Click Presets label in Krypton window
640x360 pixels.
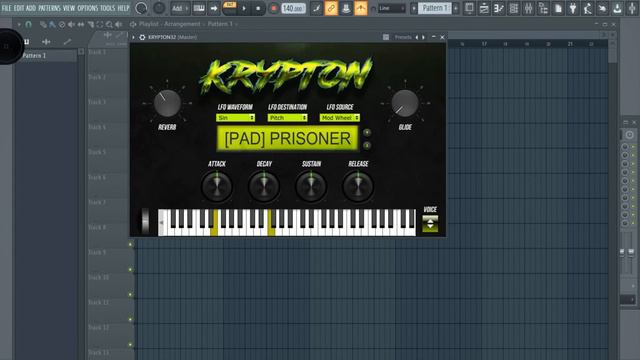403,37
